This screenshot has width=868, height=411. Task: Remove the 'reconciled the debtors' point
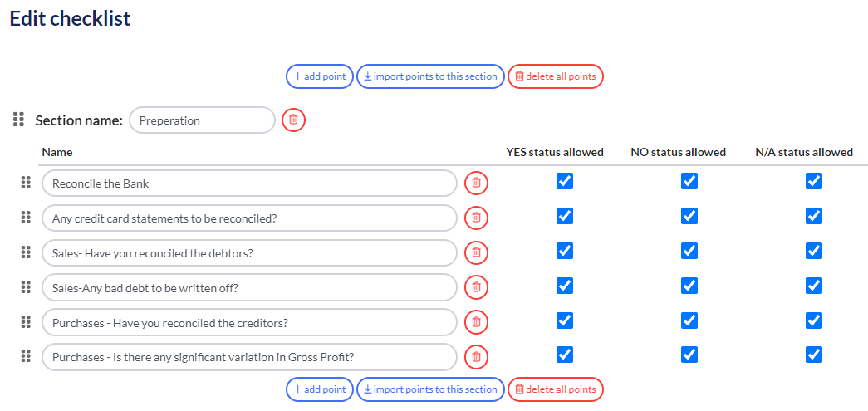point(476,252)
